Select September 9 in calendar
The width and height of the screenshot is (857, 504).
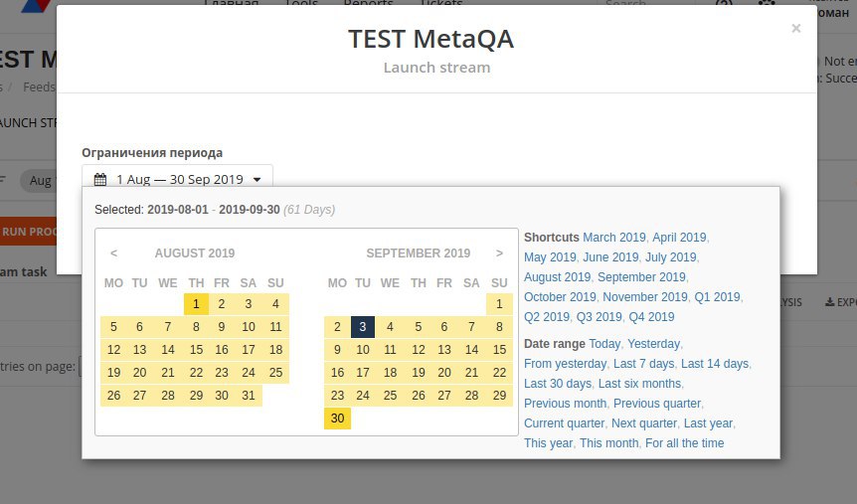[337, 350]
